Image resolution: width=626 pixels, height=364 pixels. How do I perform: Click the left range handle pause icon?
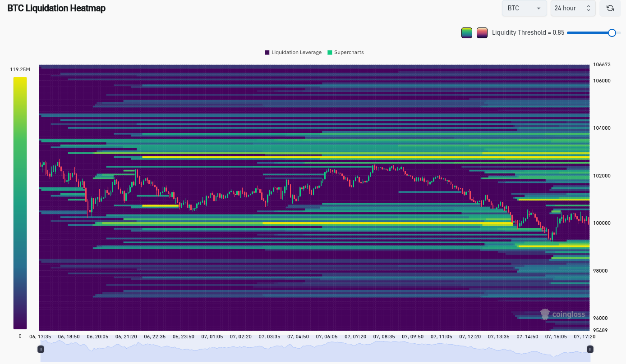[x=41, y=349]
